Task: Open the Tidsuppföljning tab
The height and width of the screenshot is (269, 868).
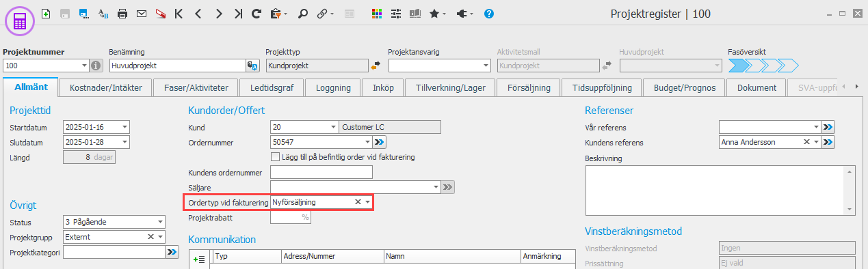Action: pyautogui.click(x=602, y=87)
